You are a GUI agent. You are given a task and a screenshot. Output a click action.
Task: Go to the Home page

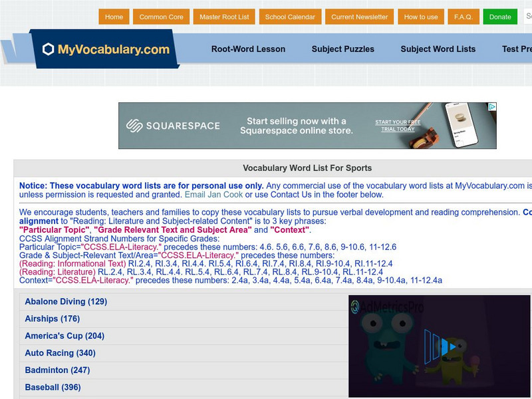(x=114, y=17)
